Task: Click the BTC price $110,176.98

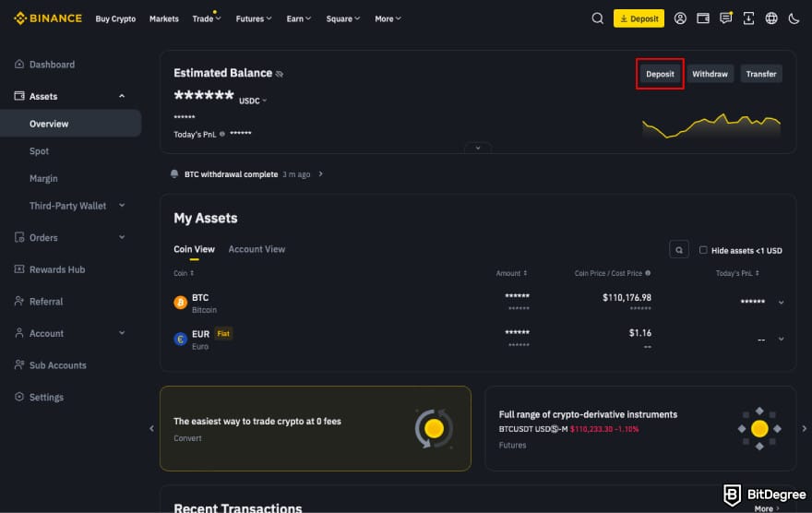Action: 627,297
